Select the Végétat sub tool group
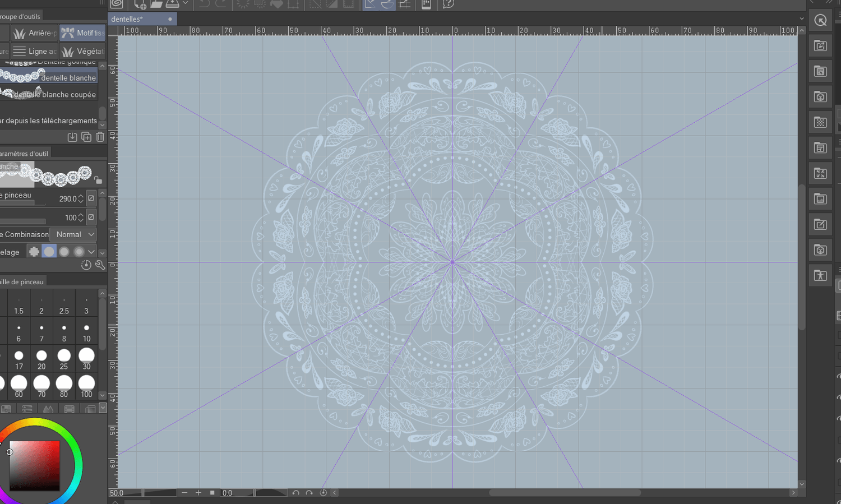The image size is (841, 504). point(82,51)
